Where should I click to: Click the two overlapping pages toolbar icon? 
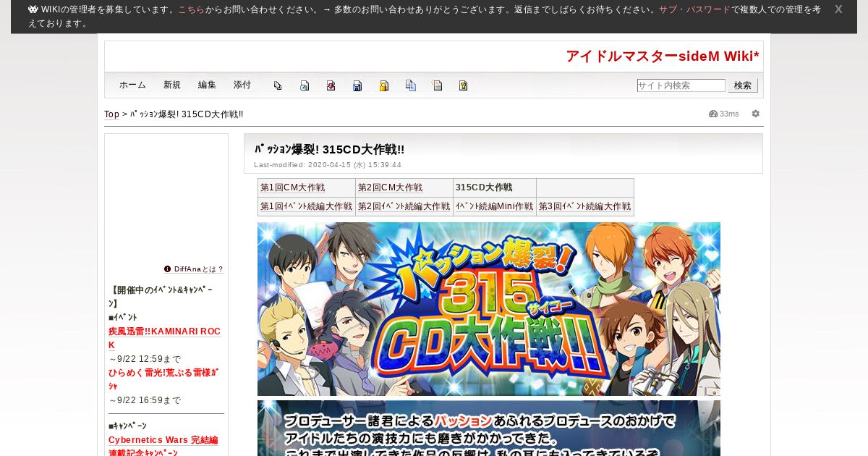(278, 85)
